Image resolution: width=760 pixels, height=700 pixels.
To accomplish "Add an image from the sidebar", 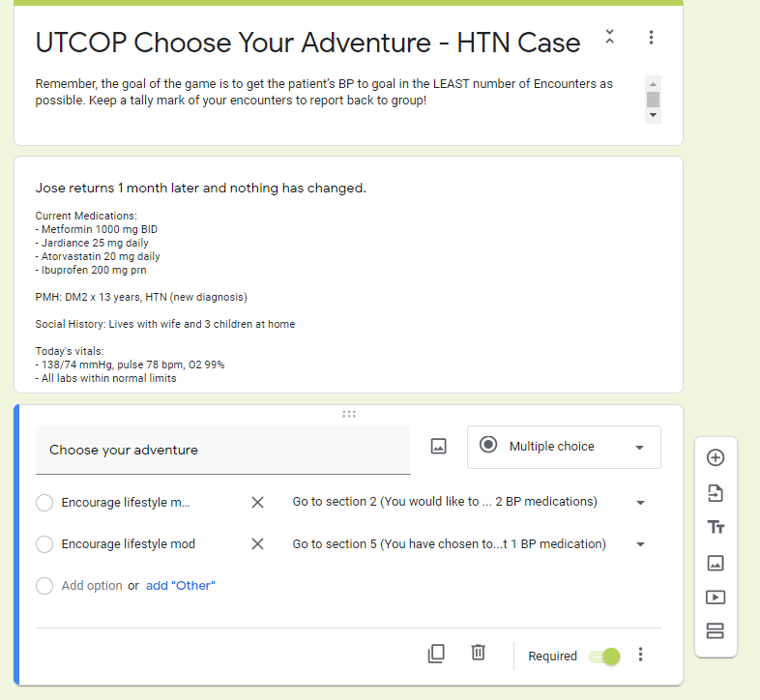I will coord(716,563).
